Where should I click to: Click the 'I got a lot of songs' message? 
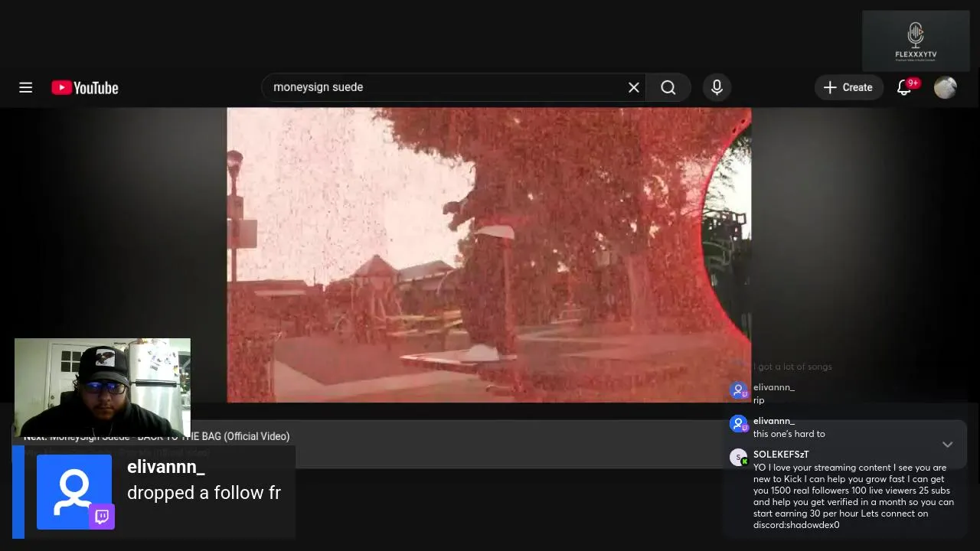pyautogui.click(x=792, y=367)
